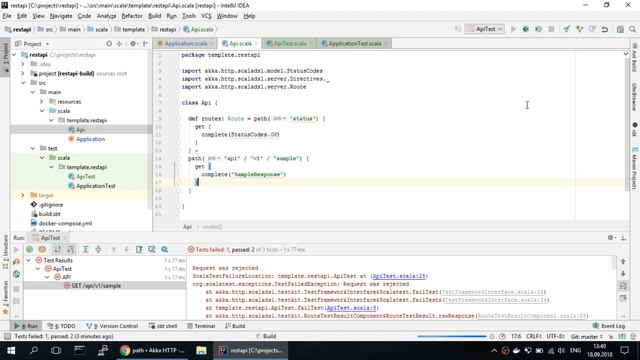640x360 pixels.
Task: Collapse the ApiTest node in test tree
Action: coord(38,269)
